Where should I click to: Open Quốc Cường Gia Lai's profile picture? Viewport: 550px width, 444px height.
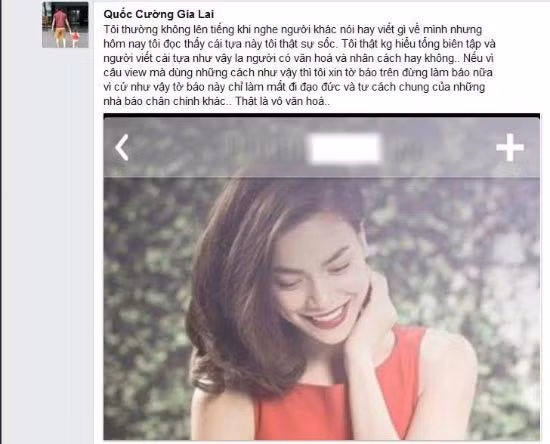coord(65,25)
